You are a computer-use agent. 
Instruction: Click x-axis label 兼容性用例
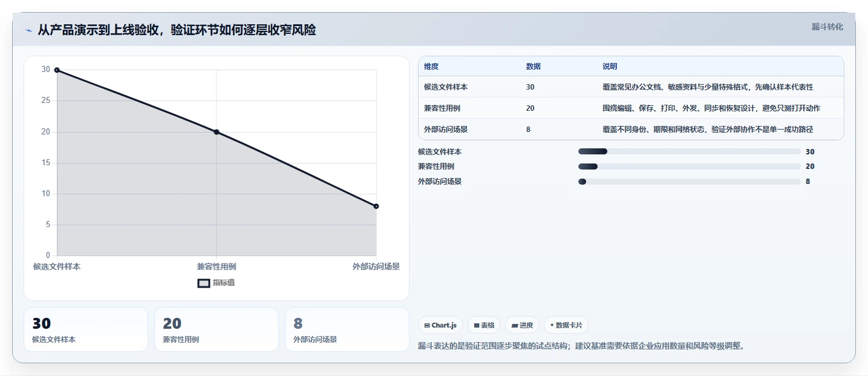point(217,266)
